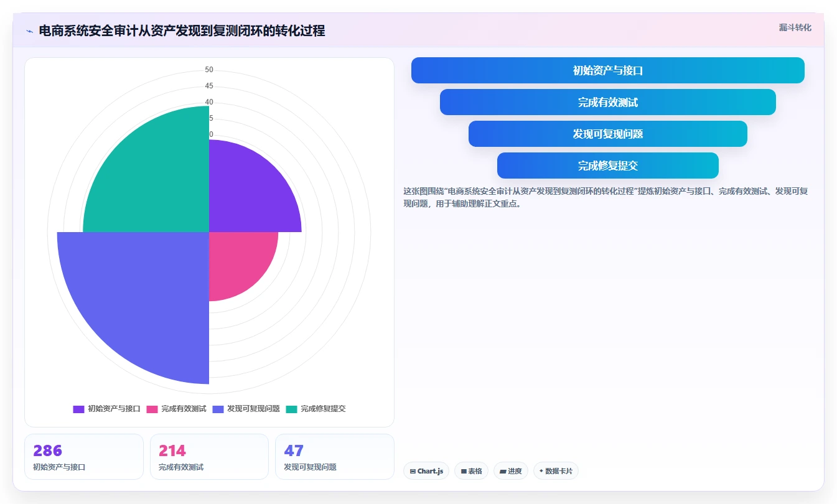Click the 数据卡片 tag chip
Screen dimensions: 837x504
click(x=556, y=471)
